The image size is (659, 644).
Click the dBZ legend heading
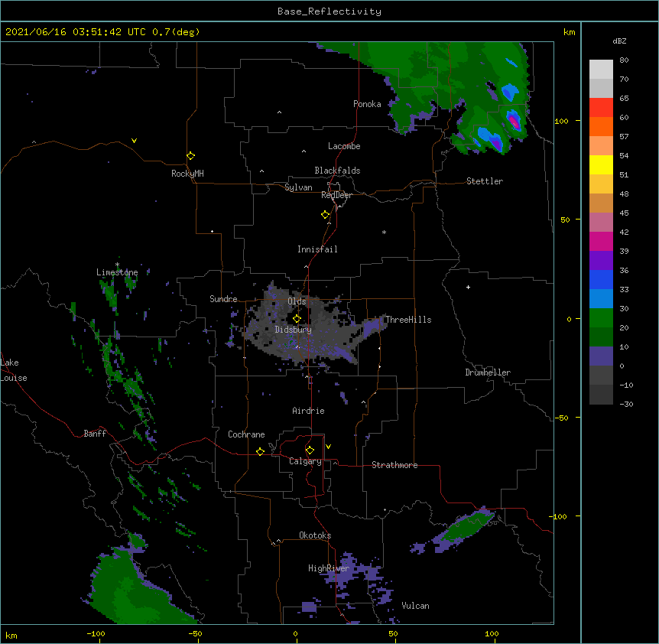[x=619, y=41]
